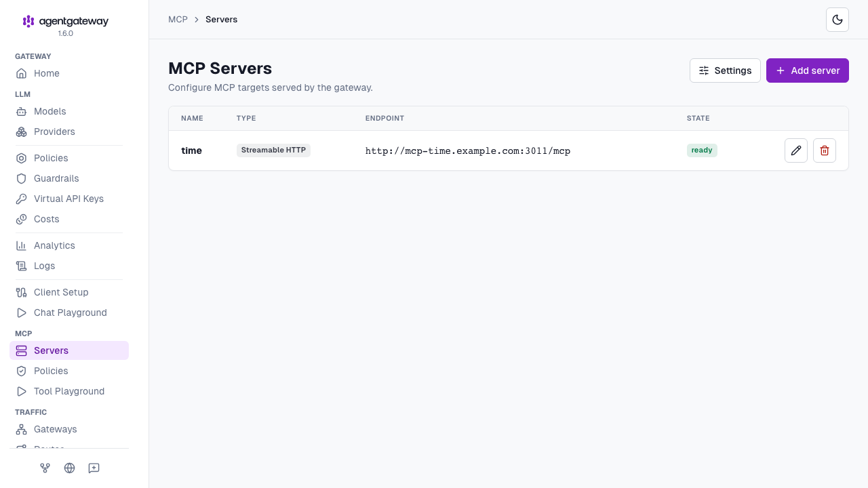Click the Guardrails shield icon
The width and height of the screenshot is (868, 488).
point(22,178)
